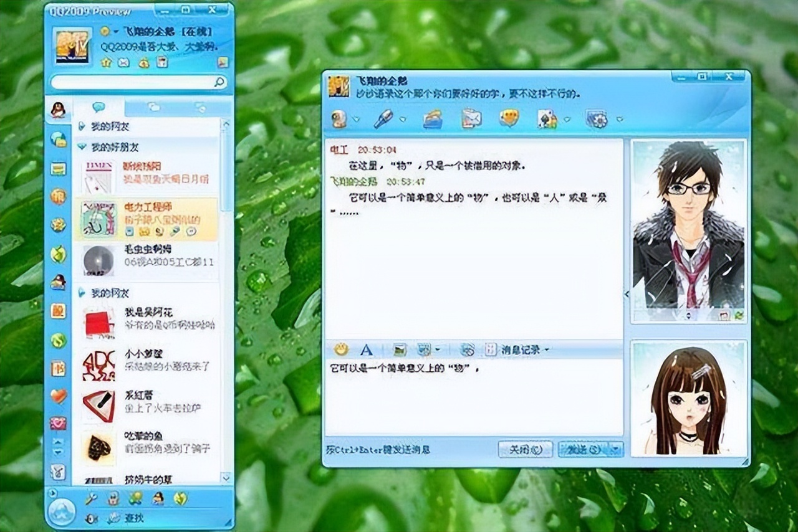798x532 pixels.
Task: Select the send image icon above the input box
Action: pos(399,349)
